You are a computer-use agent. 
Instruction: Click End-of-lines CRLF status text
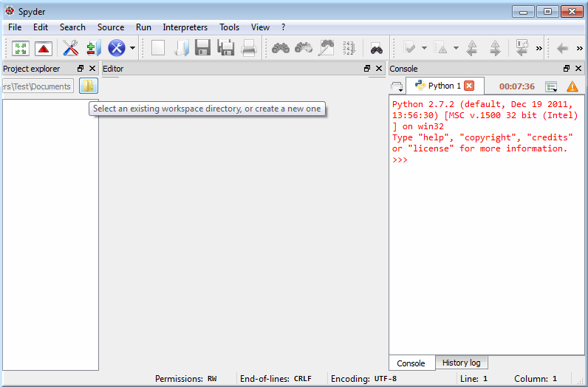[276, 379]
